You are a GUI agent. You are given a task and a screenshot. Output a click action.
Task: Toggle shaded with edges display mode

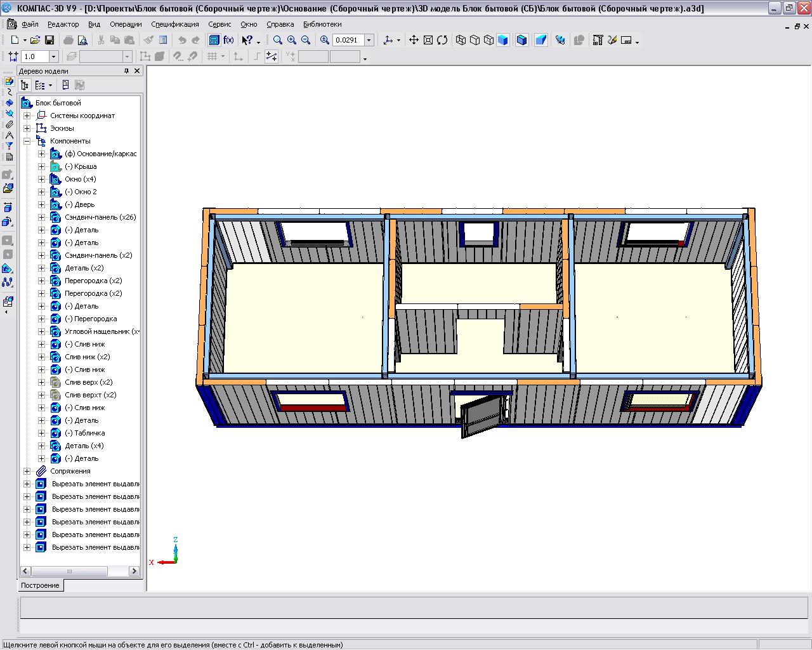click(x=521, y=40)
